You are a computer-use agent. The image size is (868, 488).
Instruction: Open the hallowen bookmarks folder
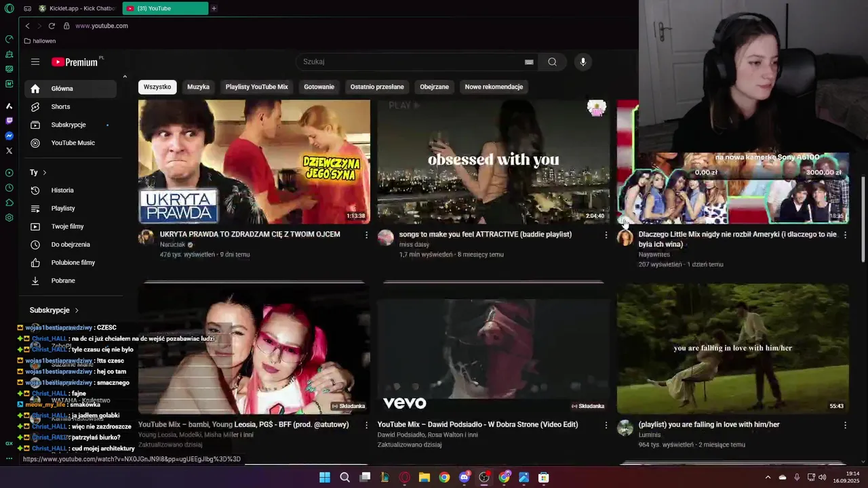point(40,41)
